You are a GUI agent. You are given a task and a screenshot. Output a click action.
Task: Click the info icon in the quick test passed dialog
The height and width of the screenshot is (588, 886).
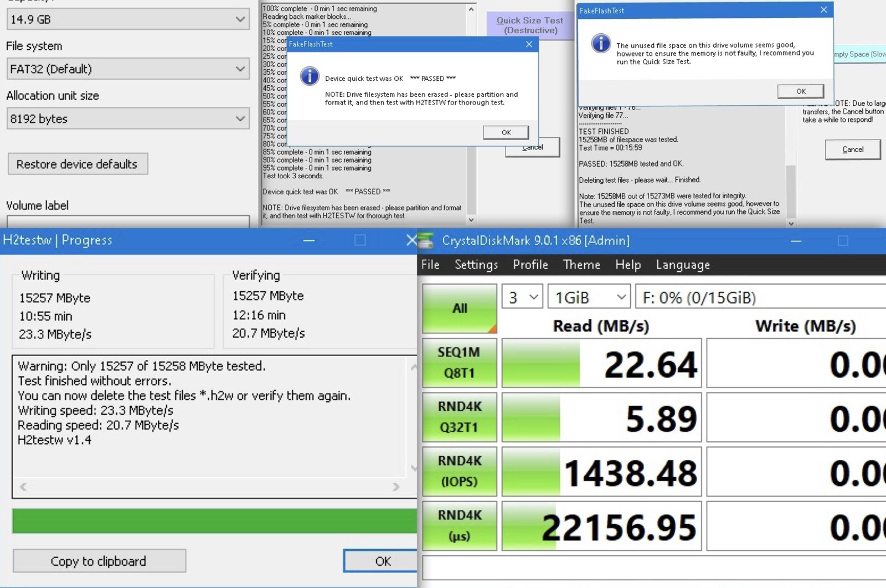click(x=310, y=76)
